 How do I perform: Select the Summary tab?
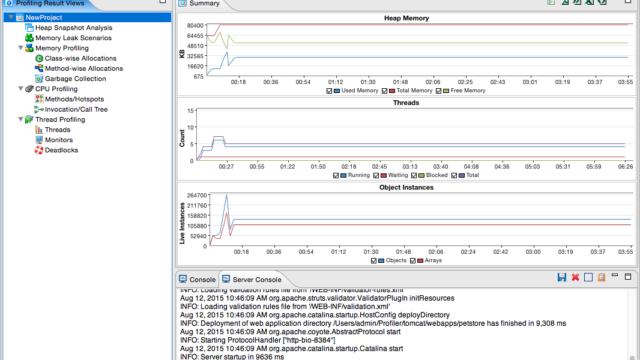200,3
